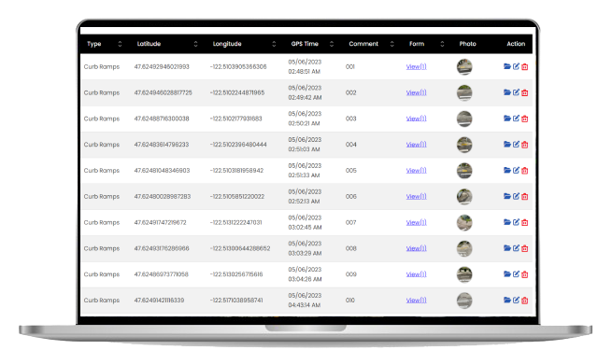Image resolution: width=598 pixels, height=364 pixels.
Task: Open photo thumbnail in comment 002 row
Action: 464,92
